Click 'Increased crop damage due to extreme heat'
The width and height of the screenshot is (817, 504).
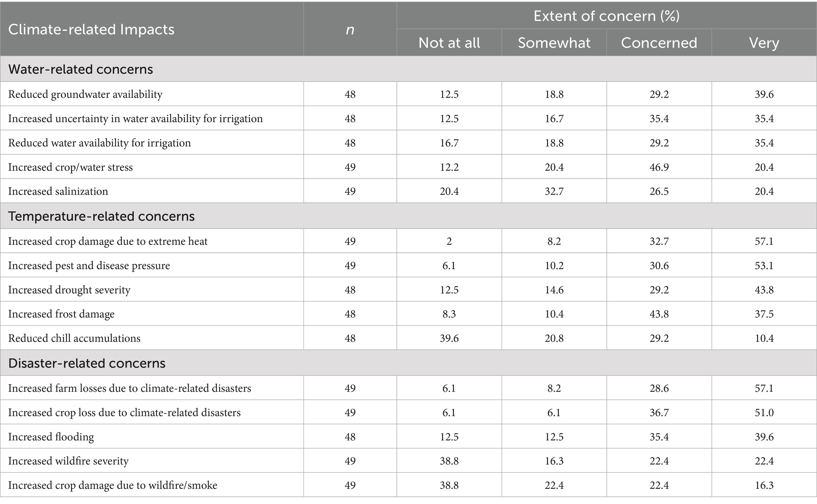click(x=108, y=241)
